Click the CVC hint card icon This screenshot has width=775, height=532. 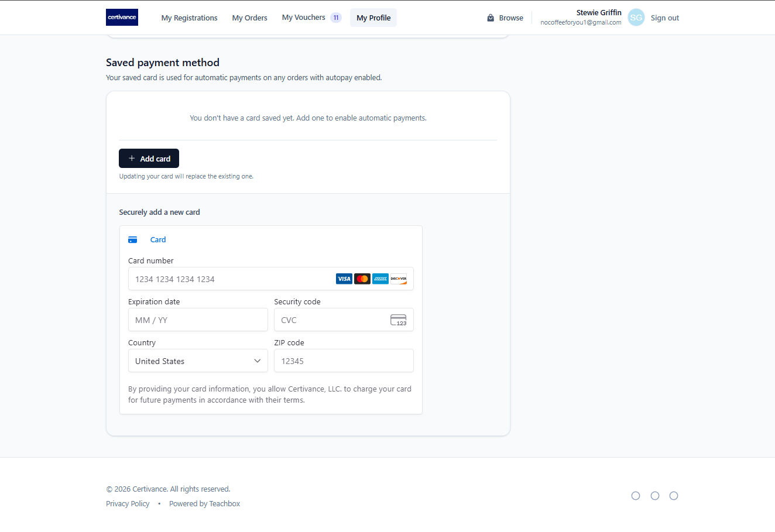click(399, 320)
